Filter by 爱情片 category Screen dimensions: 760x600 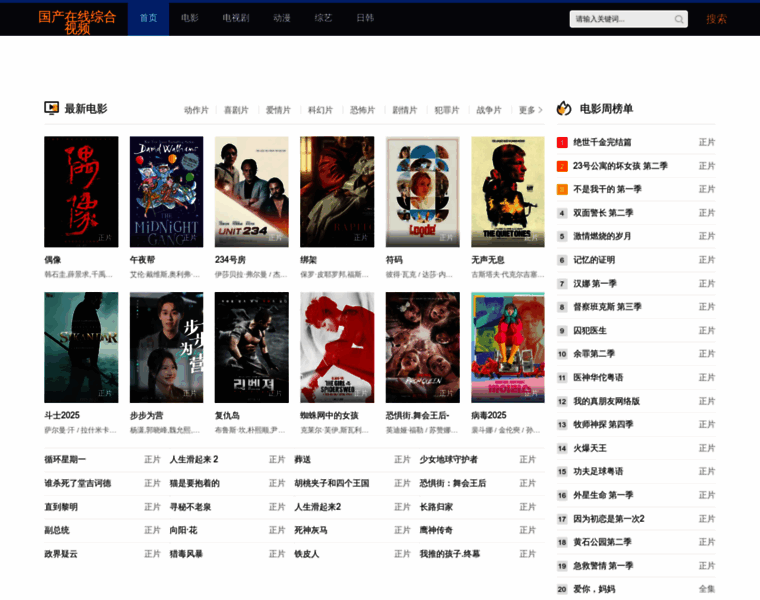(278, 110)
